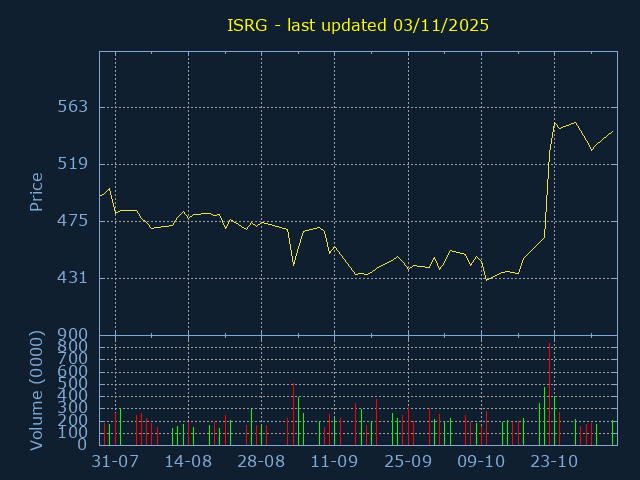Click the price line peak after 23-10
640x480 pixels.
[x=555, y=123]
